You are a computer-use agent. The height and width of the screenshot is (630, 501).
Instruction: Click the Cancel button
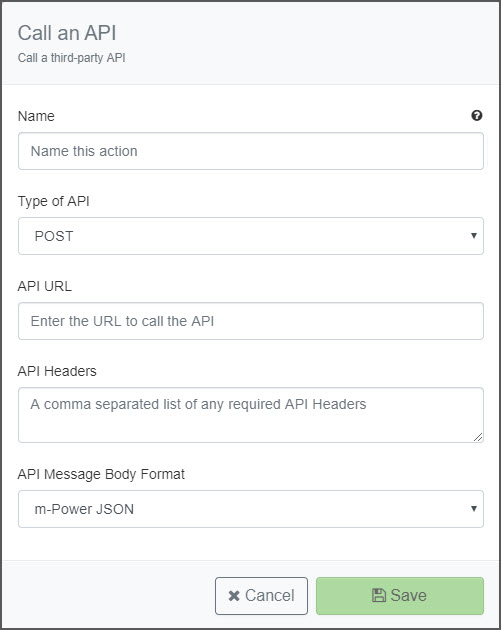tap(261, 596)
